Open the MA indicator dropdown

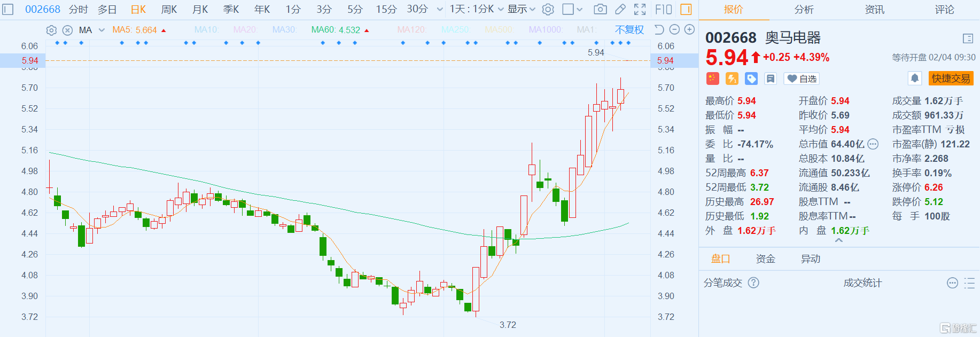102,30
